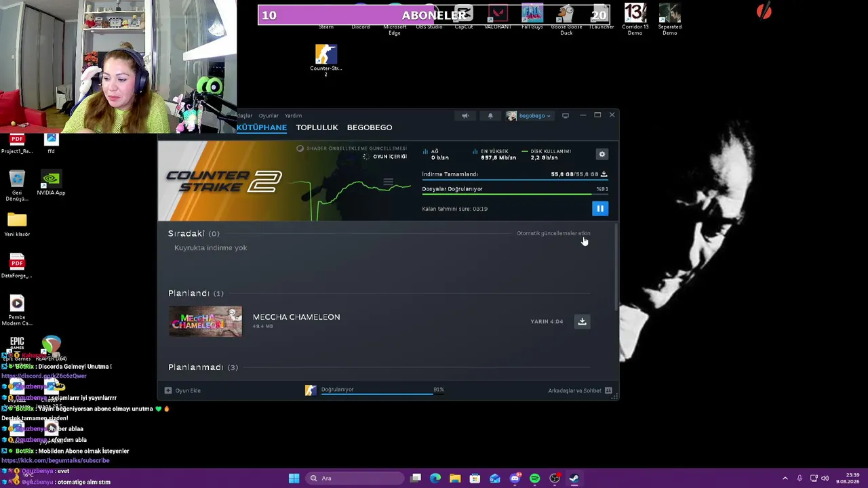Open the Separated Demo desktop shortcut
The image size is (868, 488).
[x=669, y=20]
